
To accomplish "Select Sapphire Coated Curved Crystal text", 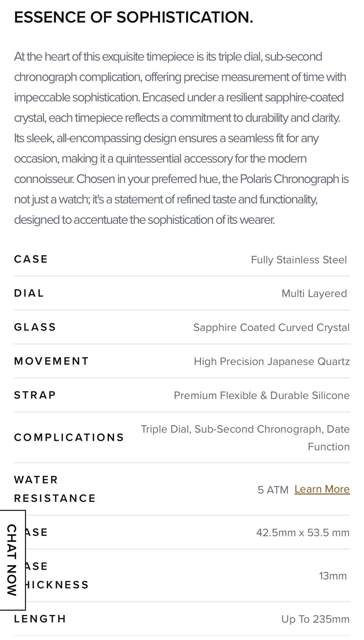I will tap(271, 328).
